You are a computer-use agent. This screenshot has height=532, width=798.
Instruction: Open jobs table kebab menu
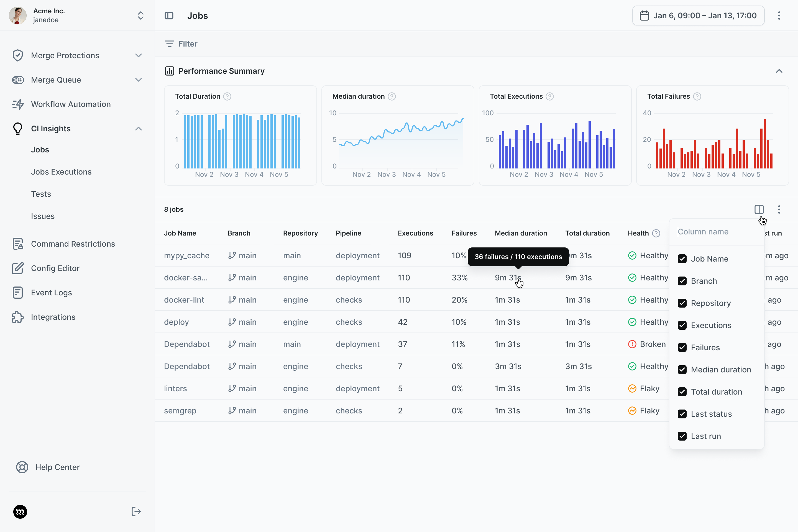pos(779,209)
